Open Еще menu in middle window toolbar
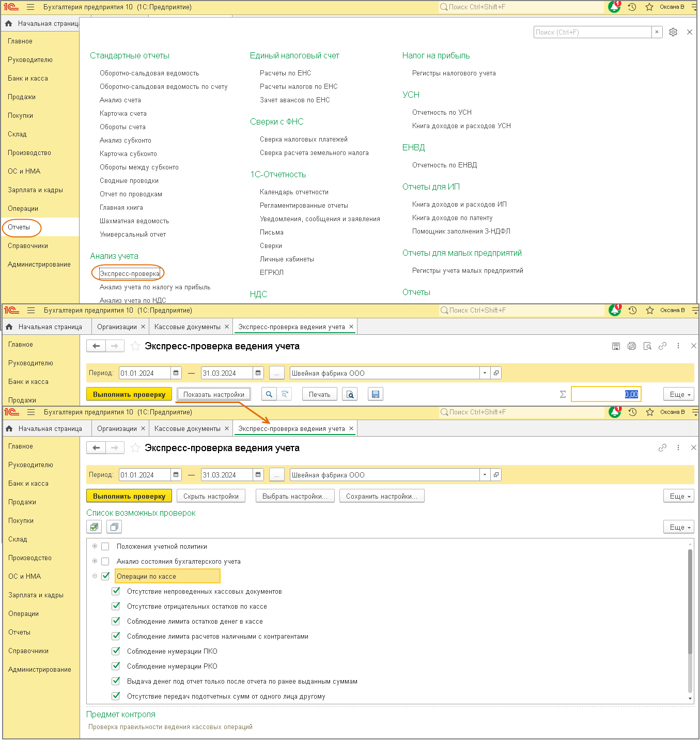 tap(679, 394)
